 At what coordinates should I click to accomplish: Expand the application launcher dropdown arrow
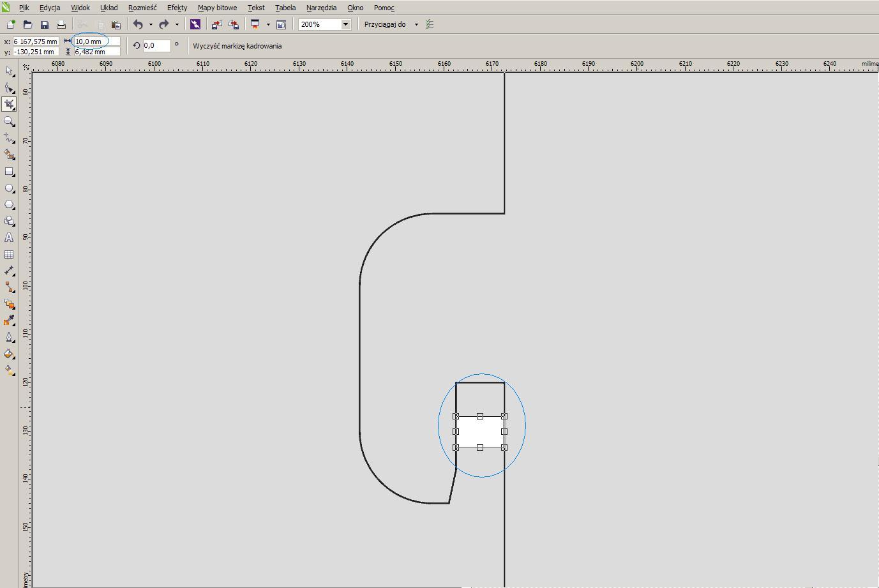(268, 24)
